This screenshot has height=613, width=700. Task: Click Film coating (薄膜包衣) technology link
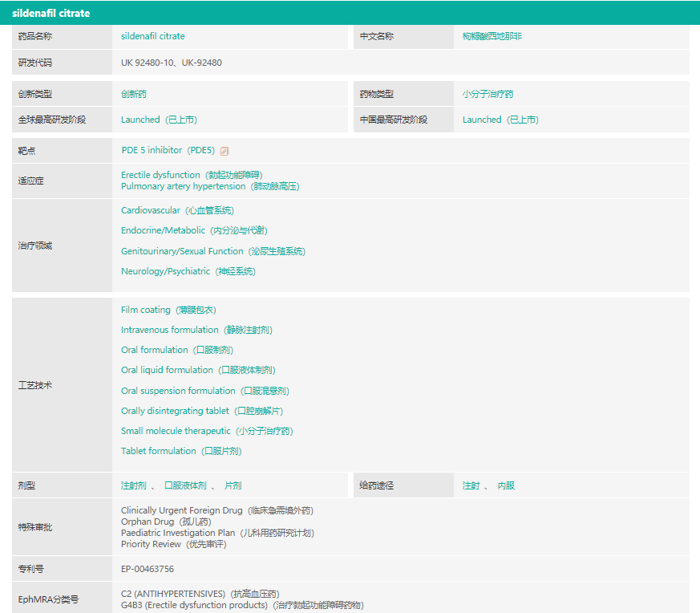coord(168,310)
